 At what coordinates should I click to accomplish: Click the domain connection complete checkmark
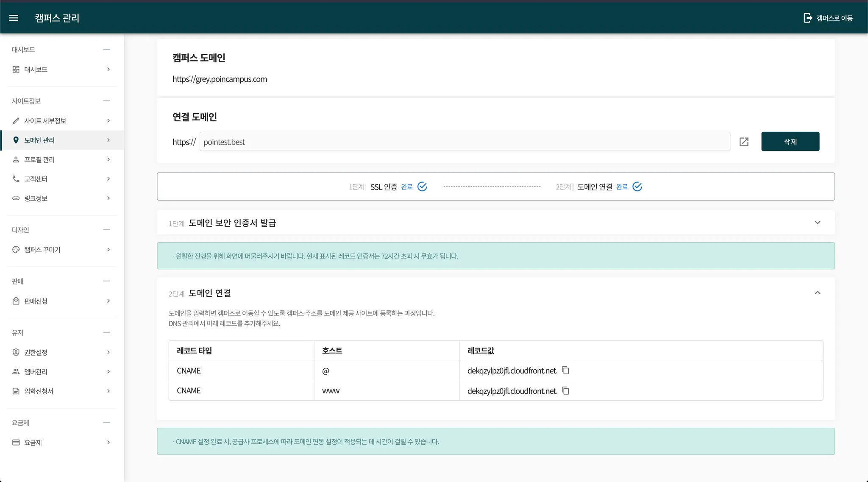637,187
